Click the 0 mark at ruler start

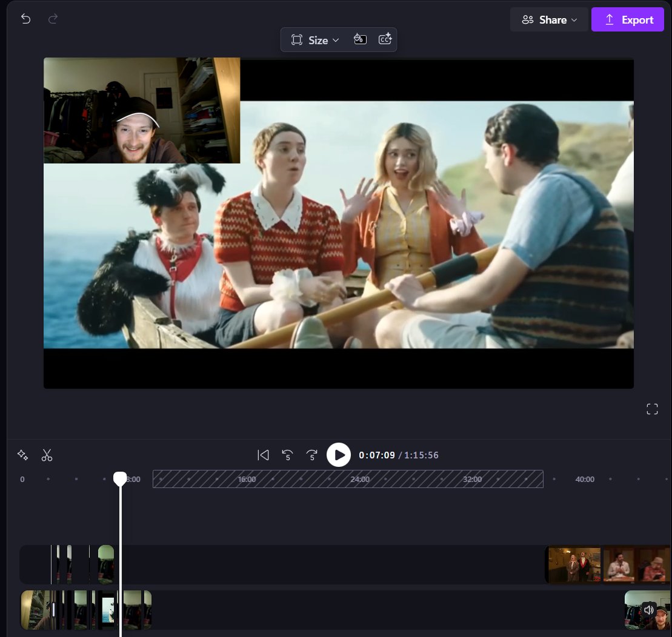(22, 480)
